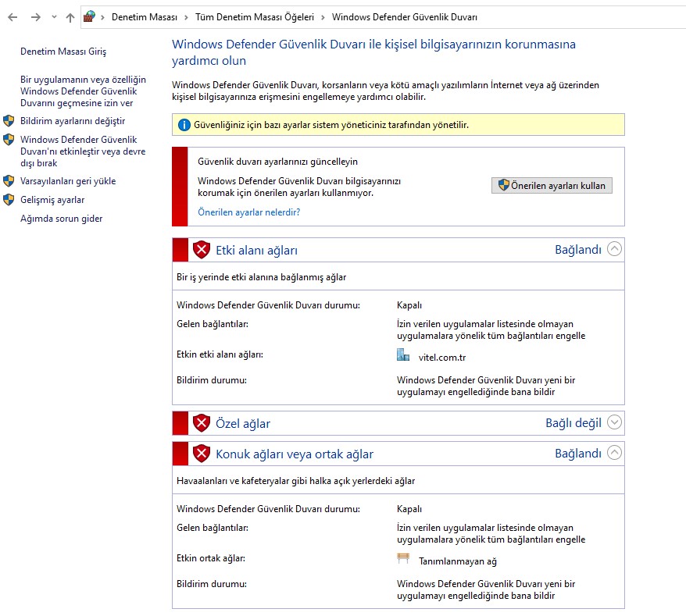Click the shield icon beside Bildirim ayarlarını değiştir
This screenshot has height=616, width=686.
point(9,121)
